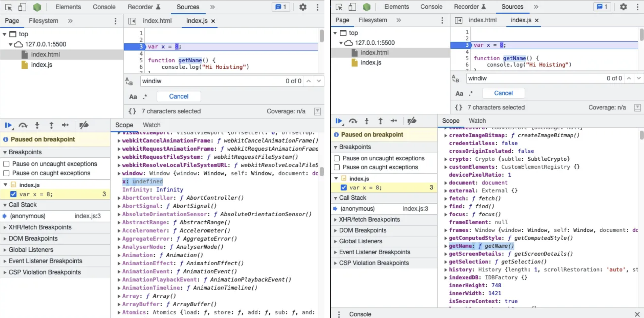Close the Console drawer in right DevTools
Screen dimensions: 644x318
(x=637, y=314)
